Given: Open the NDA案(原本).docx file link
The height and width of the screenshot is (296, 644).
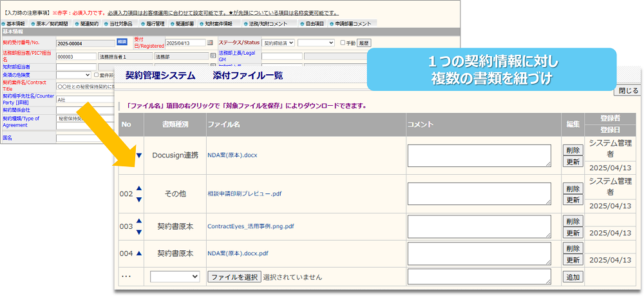Looking at the screenshot, I should [x=232, y=155].
